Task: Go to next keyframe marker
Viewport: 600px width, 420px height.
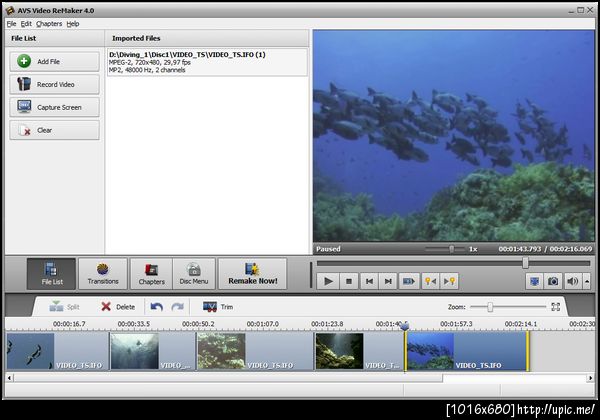Action: coord(449,281)
